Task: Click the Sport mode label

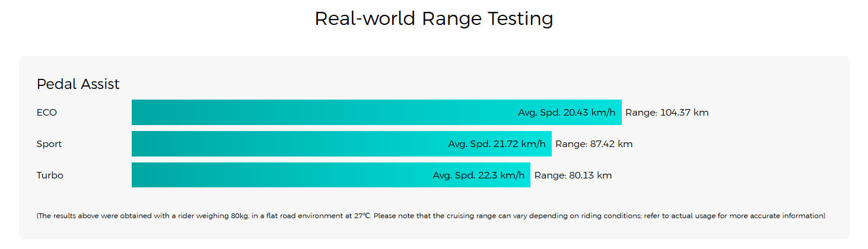Action: pyautogui.click(x=49, y=144)
